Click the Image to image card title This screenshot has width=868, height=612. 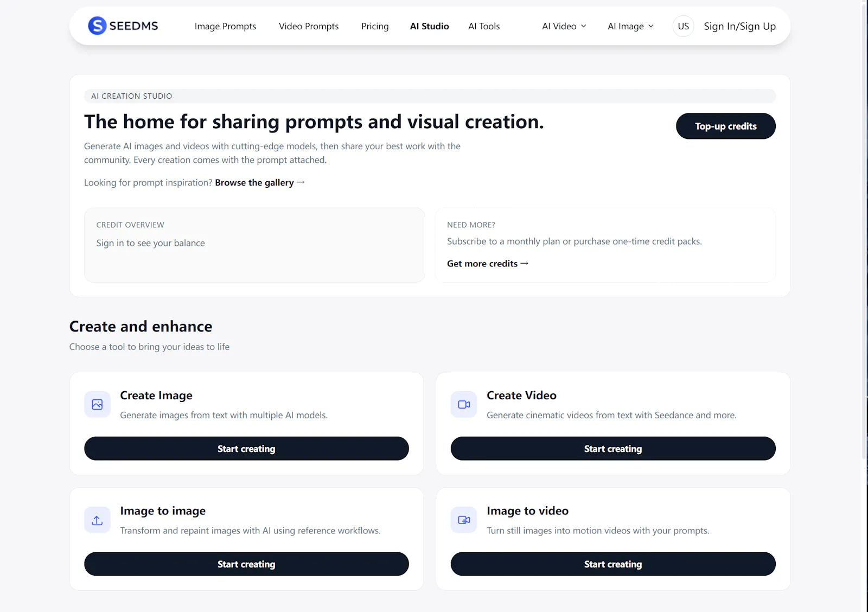pyautogui.click(x=163, y=511)
